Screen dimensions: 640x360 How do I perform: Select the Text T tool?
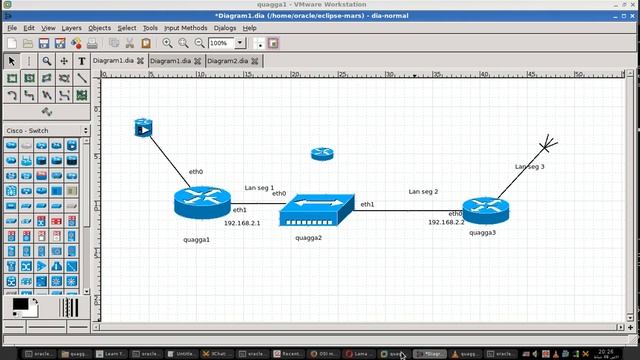[82, 61]
